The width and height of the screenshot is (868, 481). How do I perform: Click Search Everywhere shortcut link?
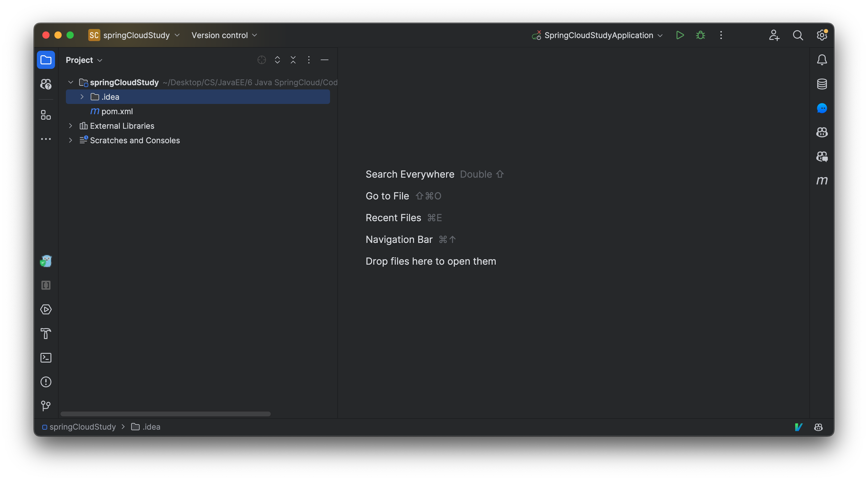coord(410,173)
